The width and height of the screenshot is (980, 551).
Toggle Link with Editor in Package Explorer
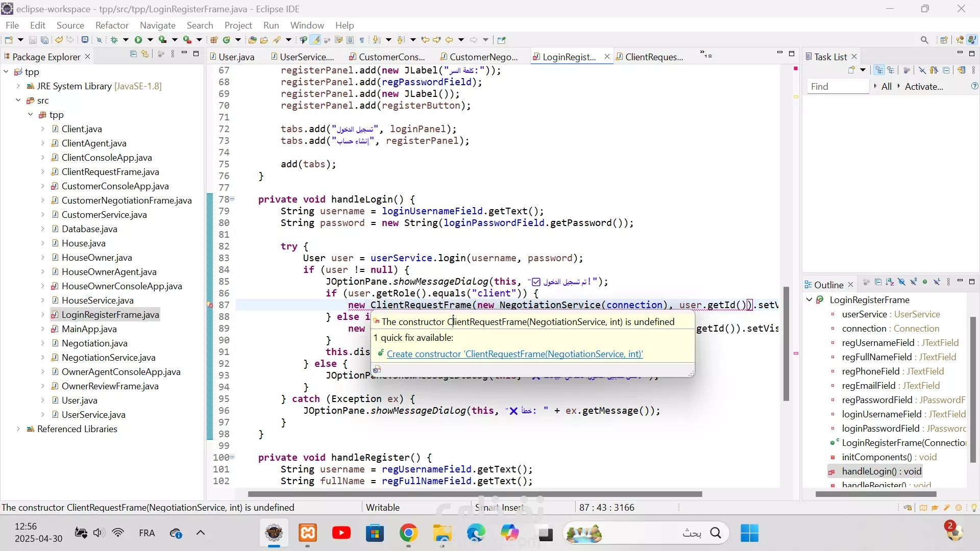coord(145,54)
